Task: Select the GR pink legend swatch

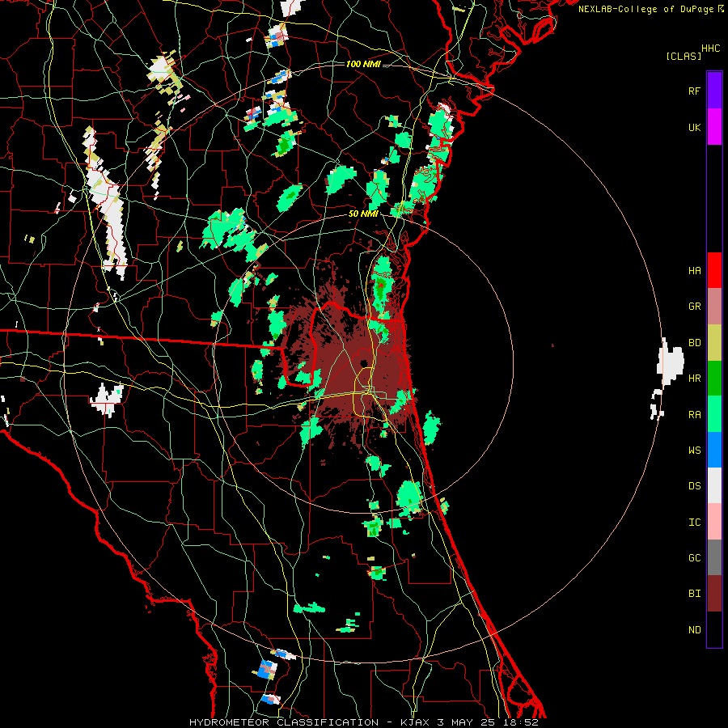Action: pyautogui.click(x=714, y=307)
